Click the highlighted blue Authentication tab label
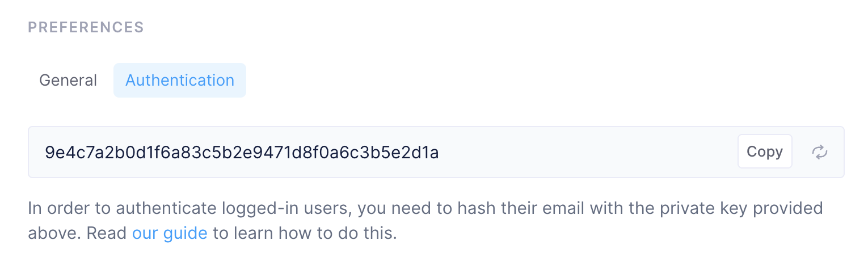 click(x=180, y=81)
